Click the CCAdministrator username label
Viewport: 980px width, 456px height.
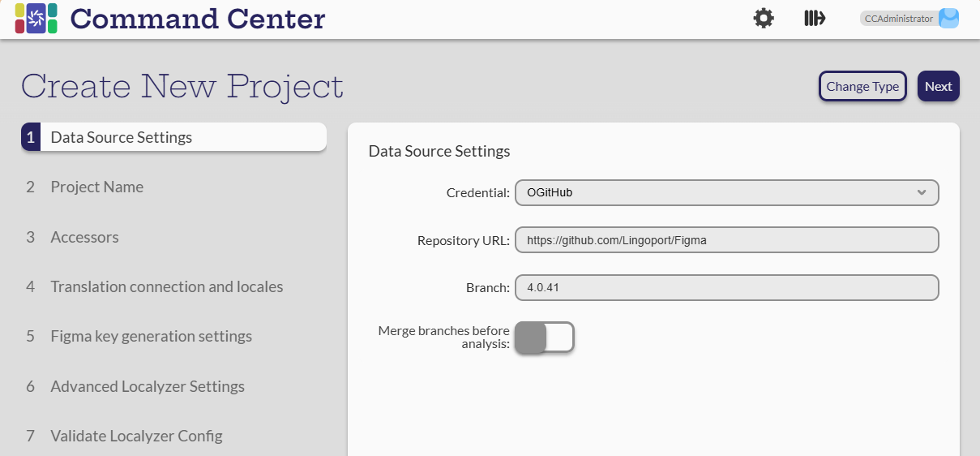(898, 19)
